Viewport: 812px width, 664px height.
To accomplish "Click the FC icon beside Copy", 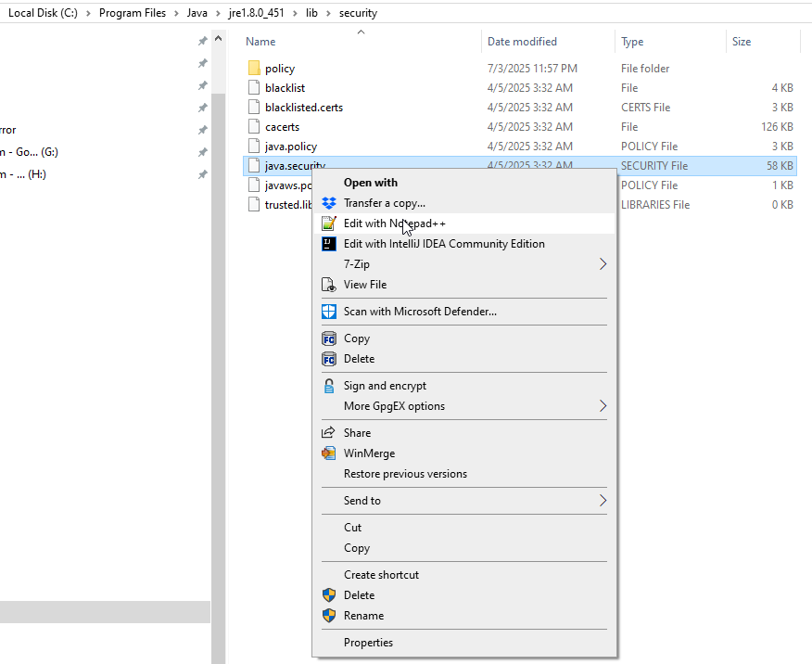I will point(329,338).
